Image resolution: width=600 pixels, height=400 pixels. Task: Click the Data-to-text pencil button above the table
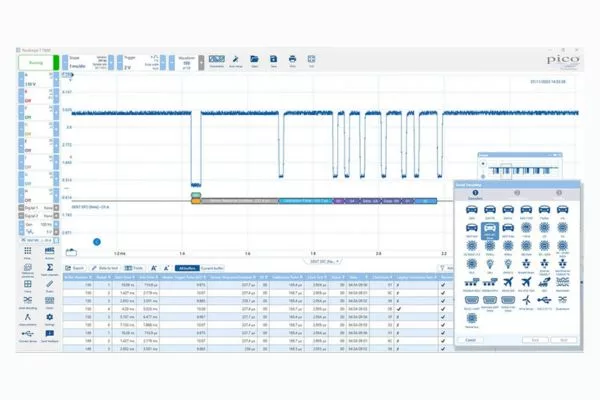[x=104, y=268]
